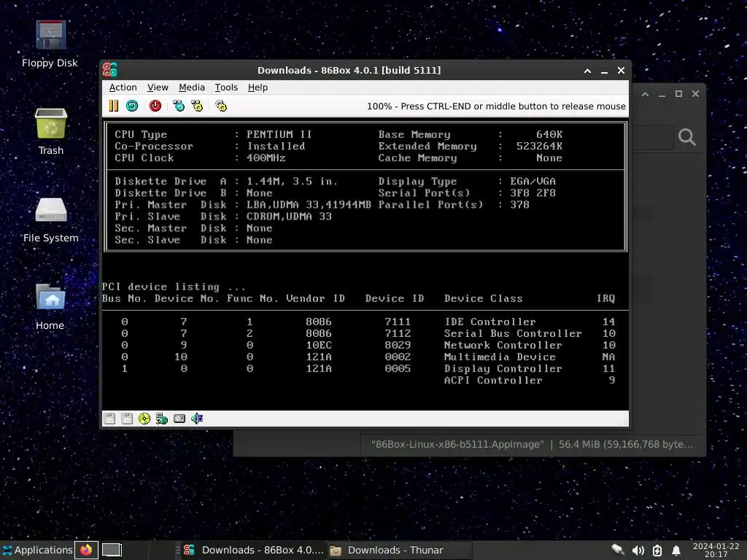Click the 'CDROM,UDMA 33' Pri. Slave entry
Viewport: 747px width, 560px height.
tap(289, 216)
